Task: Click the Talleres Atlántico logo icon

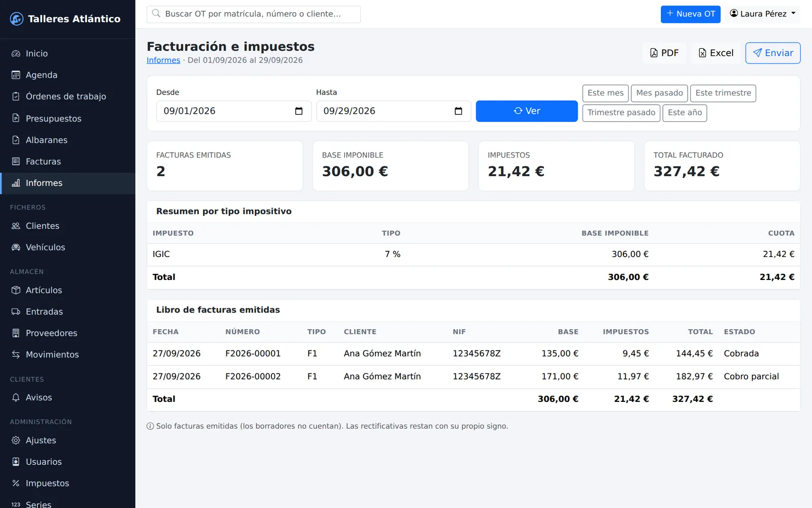Action: pyautogui.click(x=17, y=19)
